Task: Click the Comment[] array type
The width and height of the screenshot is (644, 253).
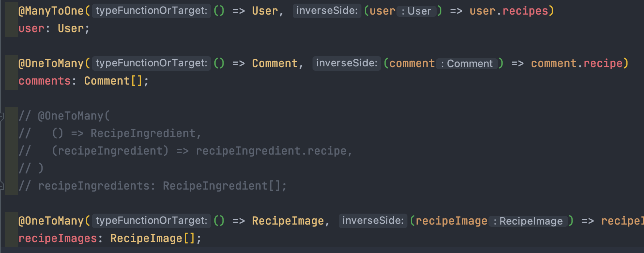Action: 113,81
